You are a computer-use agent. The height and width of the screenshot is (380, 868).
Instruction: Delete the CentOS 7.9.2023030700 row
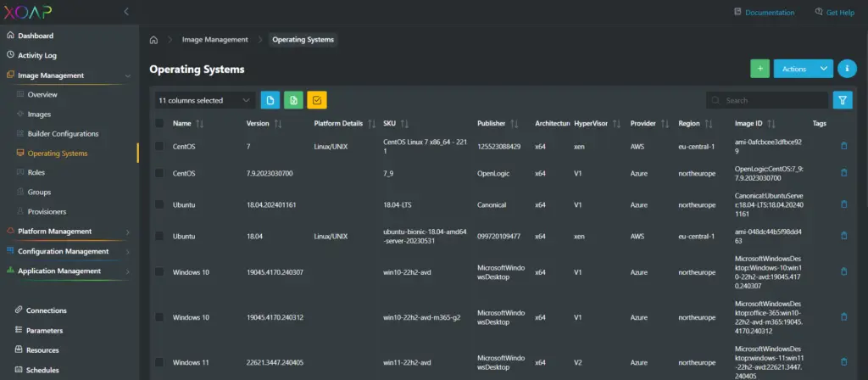(843, 173)
